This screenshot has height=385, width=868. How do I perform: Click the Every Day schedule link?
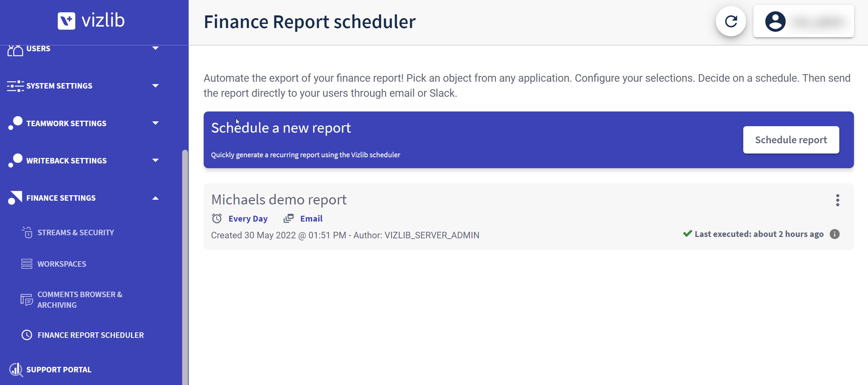coord(248,218)
